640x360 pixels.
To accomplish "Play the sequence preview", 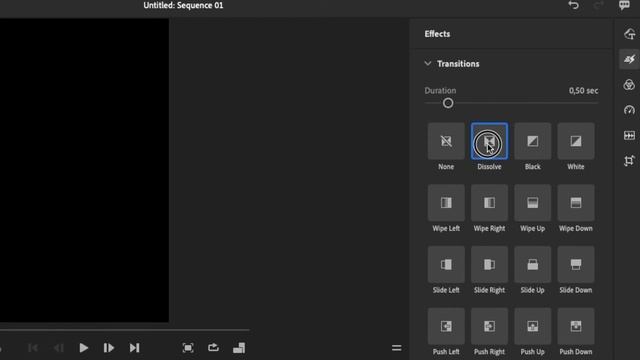I will pos(83,348).
